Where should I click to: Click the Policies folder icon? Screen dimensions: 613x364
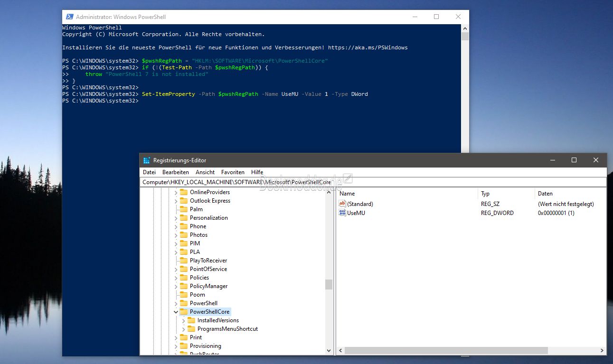tap(184, 278)
